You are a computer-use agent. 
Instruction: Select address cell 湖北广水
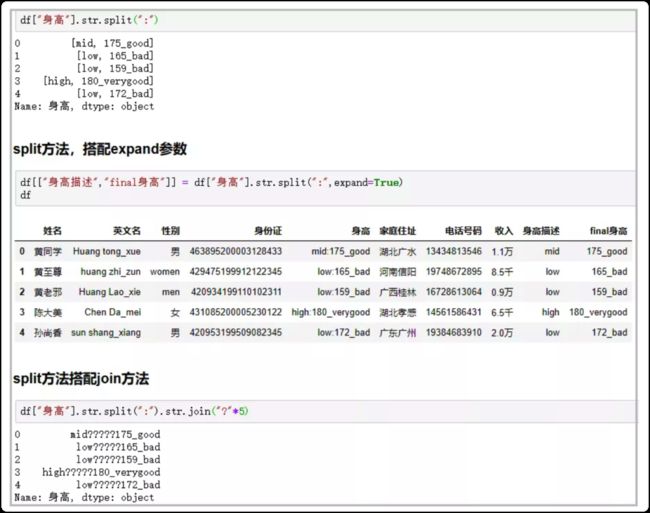(398, 252)
